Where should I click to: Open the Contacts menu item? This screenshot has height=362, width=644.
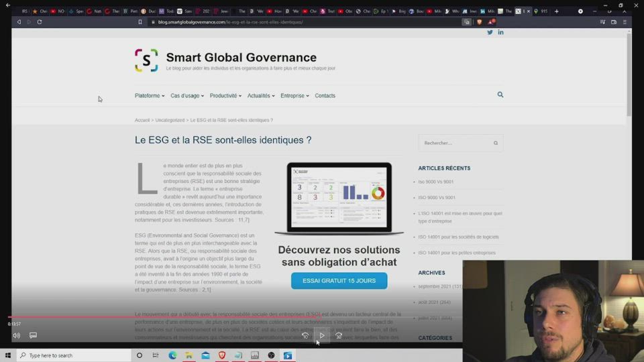click(x=325, y=96)
